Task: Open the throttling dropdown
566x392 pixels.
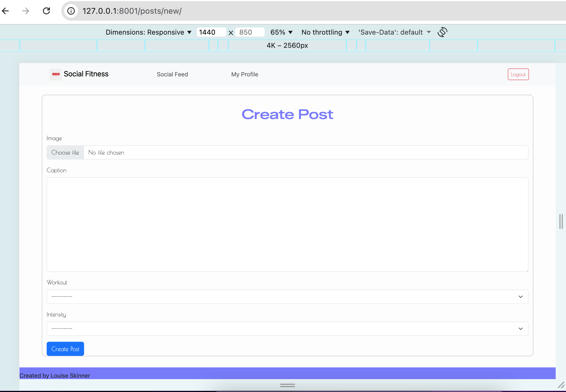Action: tap(326, 32)
